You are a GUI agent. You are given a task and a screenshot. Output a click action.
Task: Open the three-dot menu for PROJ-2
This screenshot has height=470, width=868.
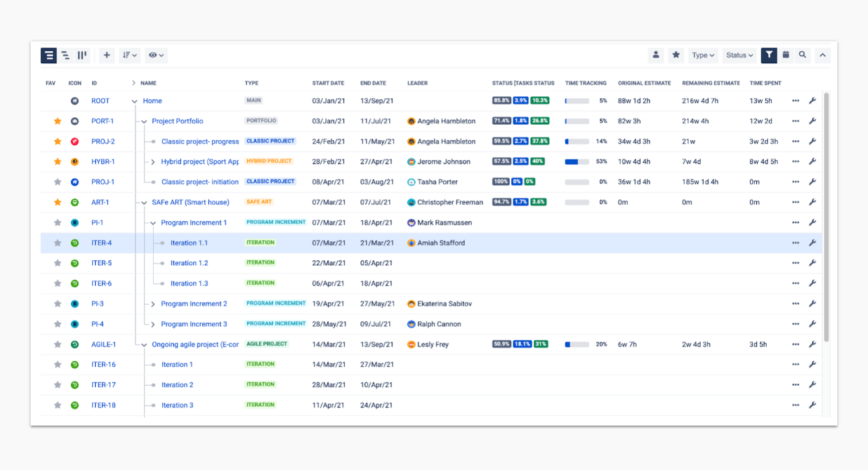(x=796, y=142)
